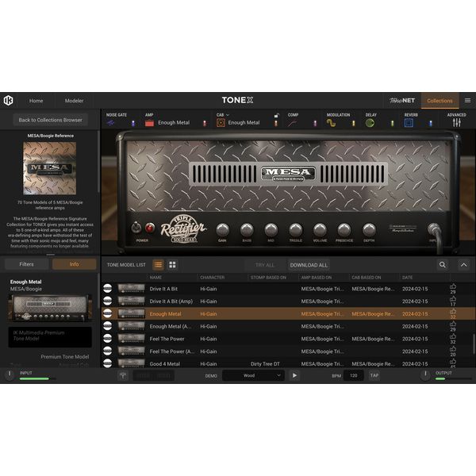476x476 pixels.
Task: Switch to the Collections tab
Action: pyautogui.click(x=440, y=101)
